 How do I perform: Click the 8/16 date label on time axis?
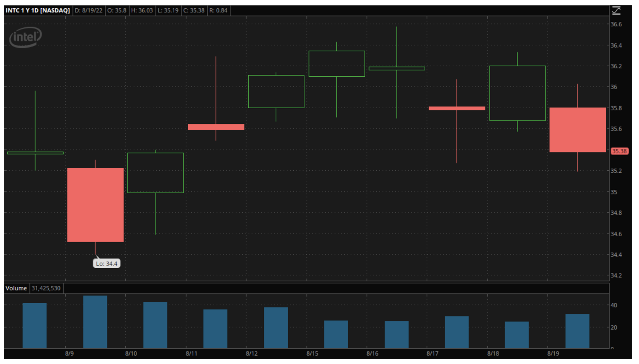tap(372, 353)
